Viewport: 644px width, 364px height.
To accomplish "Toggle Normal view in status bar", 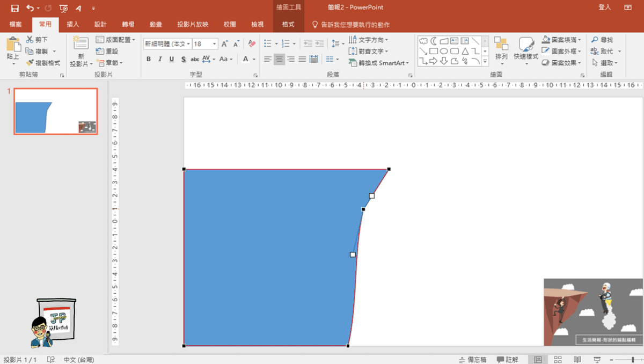I will (538, 360).
